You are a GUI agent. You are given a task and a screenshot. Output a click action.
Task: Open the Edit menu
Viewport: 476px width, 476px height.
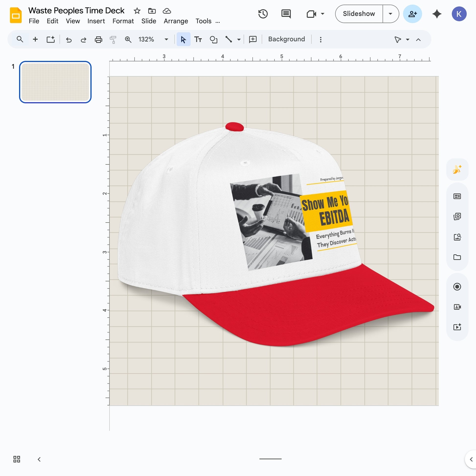pos(53,21)
